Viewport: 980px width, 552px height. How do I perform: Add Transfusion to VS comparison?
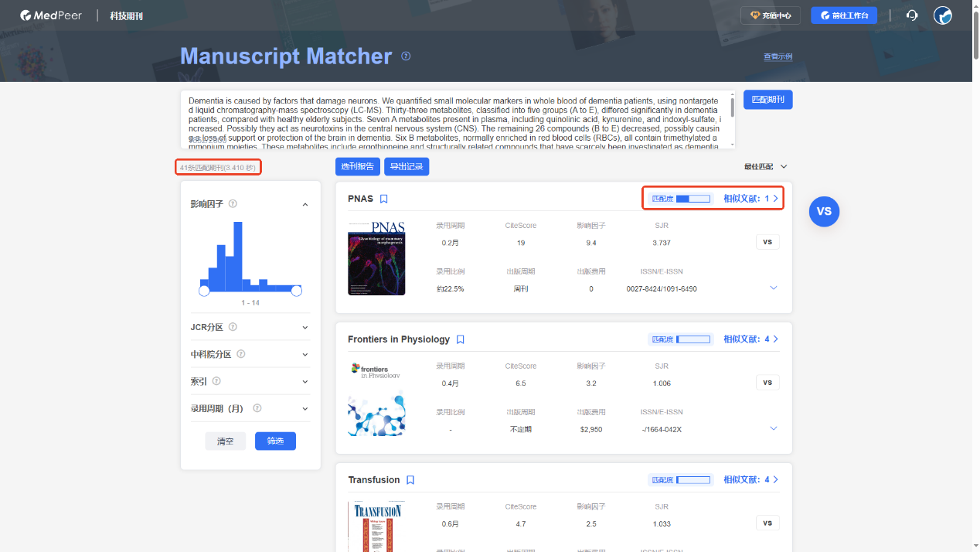point(767,523)
